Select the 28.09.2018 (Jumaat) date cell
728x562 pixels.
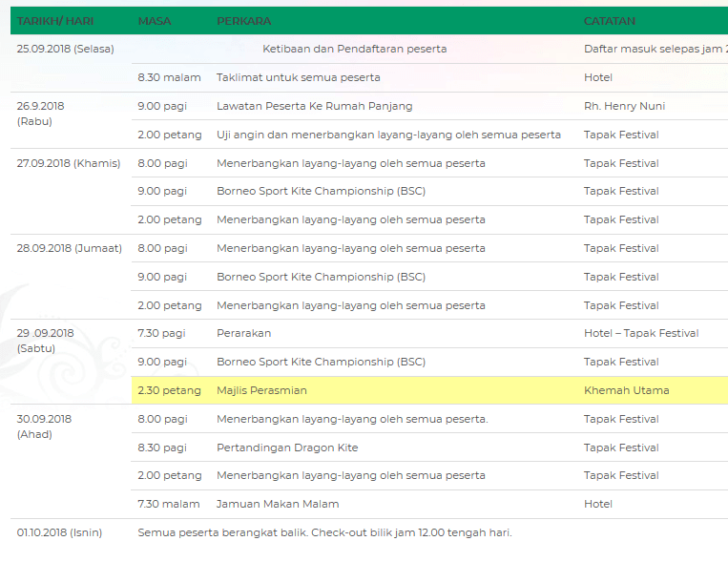(70, 248)
